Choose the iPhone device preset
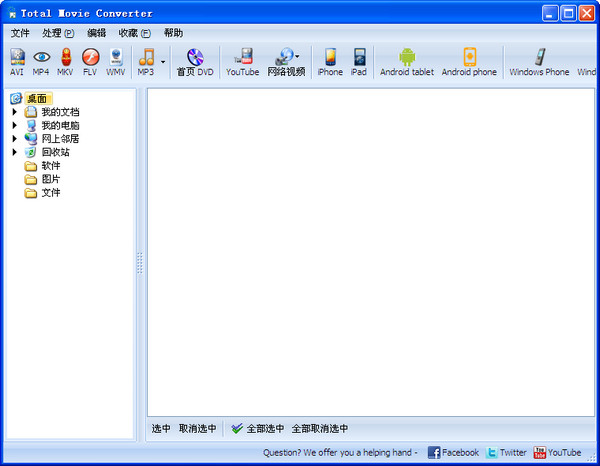The width and height of the screenshot is (600, 466). (x=330, y=62)
